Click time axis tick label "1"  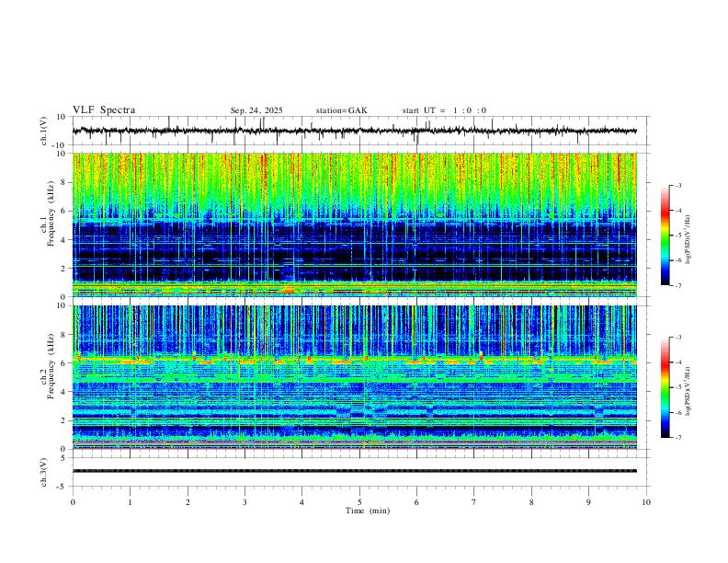[x=130, y=502]
